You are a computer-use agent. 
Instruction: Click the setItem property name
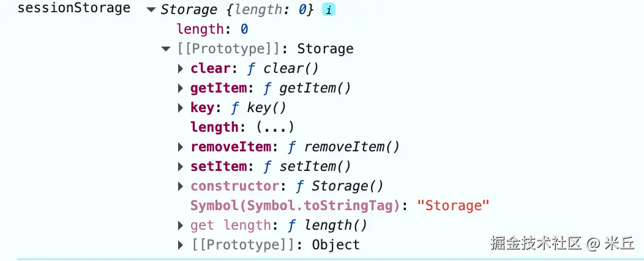(x=219, y=167)
